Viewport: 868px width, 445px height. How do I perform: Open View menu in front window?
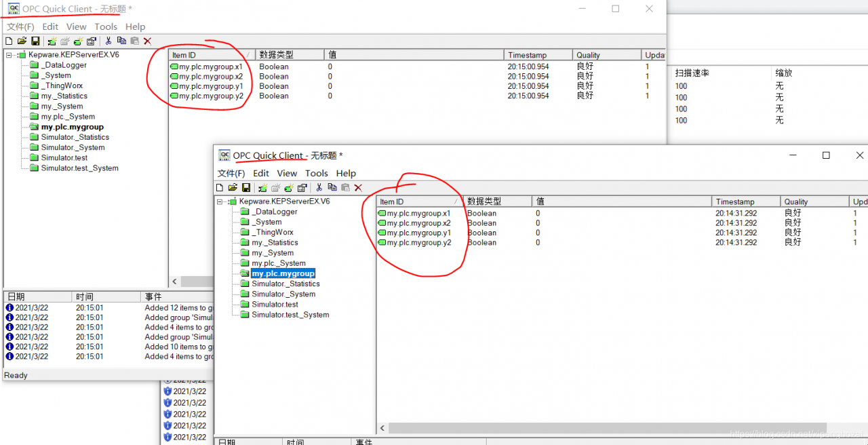click(x=287, y=174)
